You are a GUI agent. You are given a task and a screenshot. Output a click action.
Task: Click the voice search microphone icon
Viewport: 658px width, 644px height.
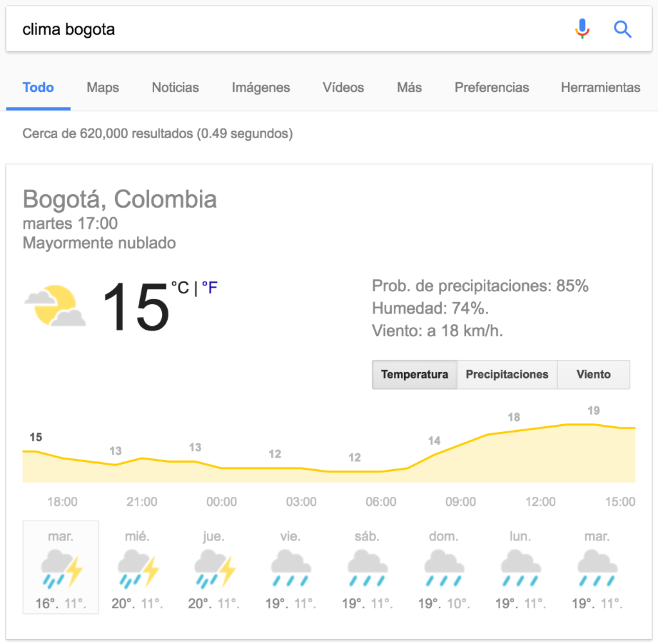point(582,28)
